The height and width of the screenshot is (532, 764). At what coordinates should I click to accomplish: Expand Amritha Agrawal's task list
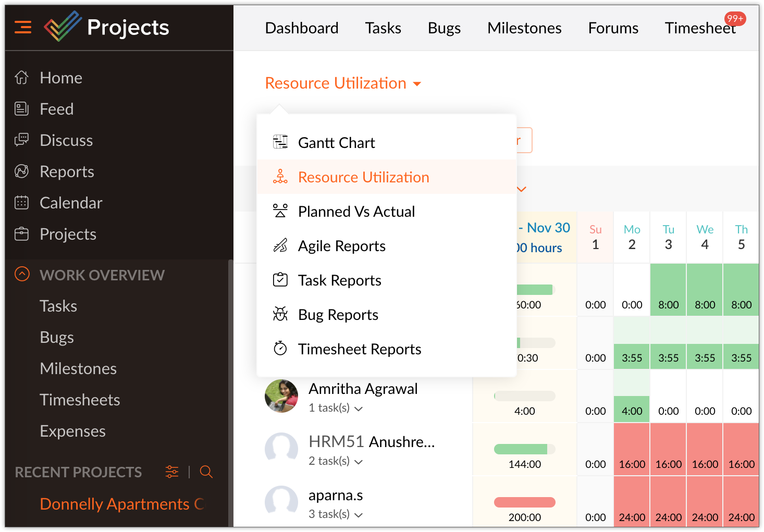click(x=359, y=409)
